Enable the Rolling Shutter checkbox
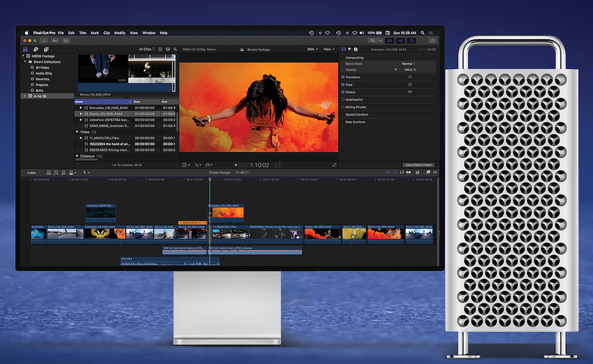Screen dimensions: 593x364 (x=343, y=107)
